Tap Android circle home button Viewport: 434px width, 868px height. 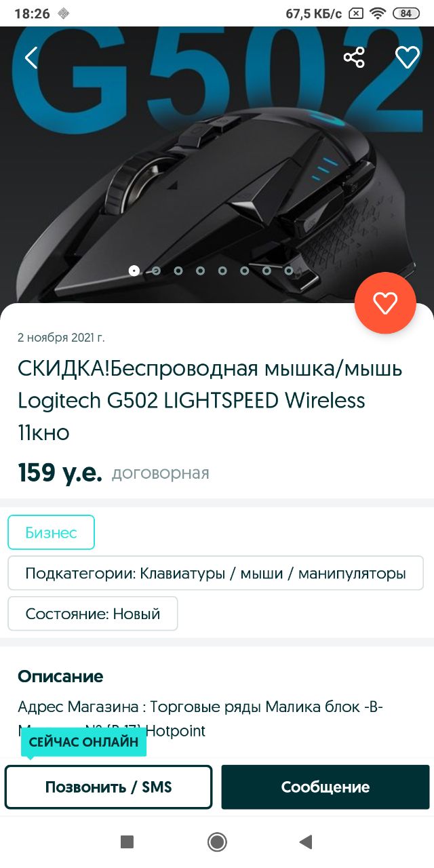[x=217, y=842]
